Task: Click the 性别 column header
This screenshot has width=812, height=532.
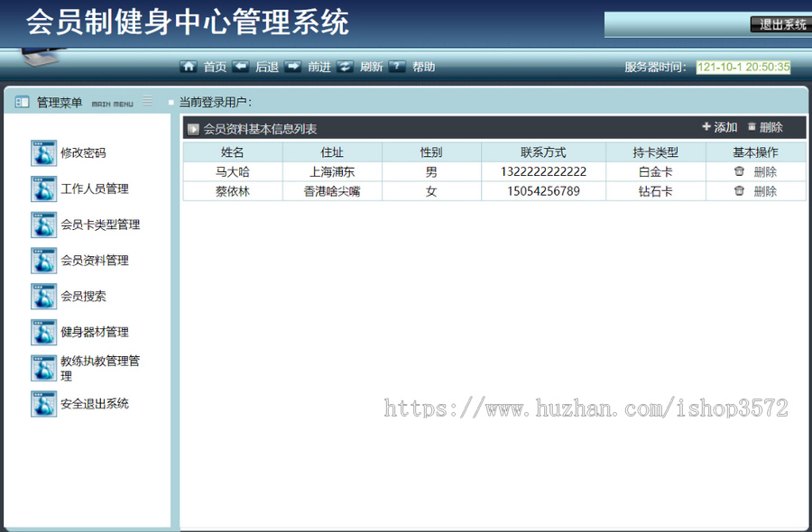Action: [431, 152]
